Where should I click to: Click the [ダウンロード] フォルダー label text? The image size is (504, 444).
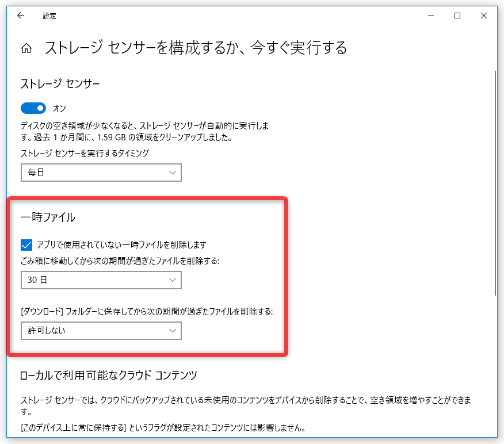(x=147, y=311)
